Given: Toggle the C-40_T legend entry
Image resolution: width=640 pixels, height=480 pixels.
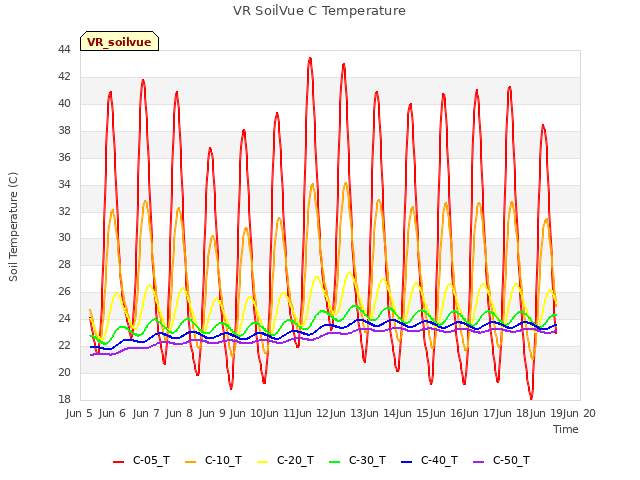Looking at the screenshot, I should click(429, 460).
